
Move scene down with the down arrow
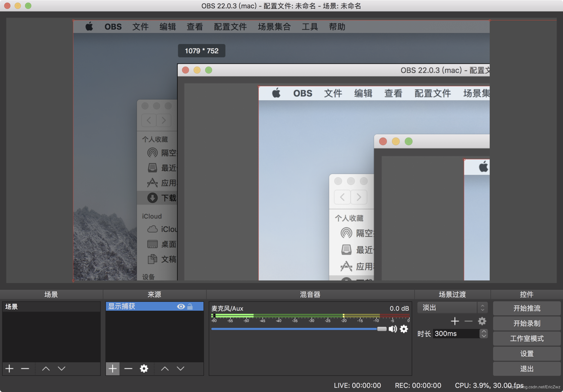point(62,369)
